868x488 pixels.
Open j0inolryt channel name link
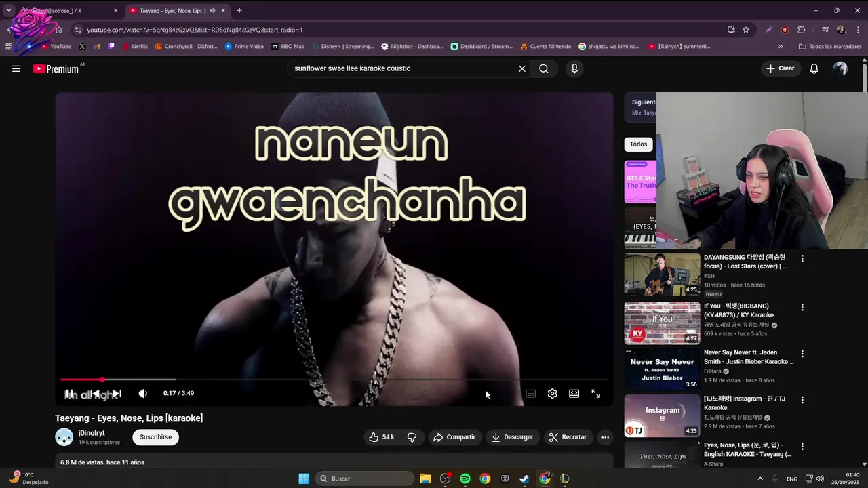[x=92, y=433]
